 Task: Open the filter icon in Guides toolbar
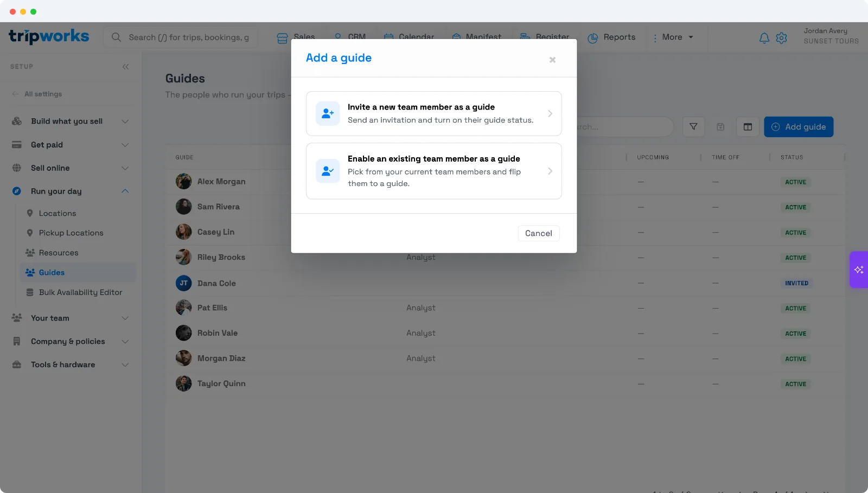(693, 127)
